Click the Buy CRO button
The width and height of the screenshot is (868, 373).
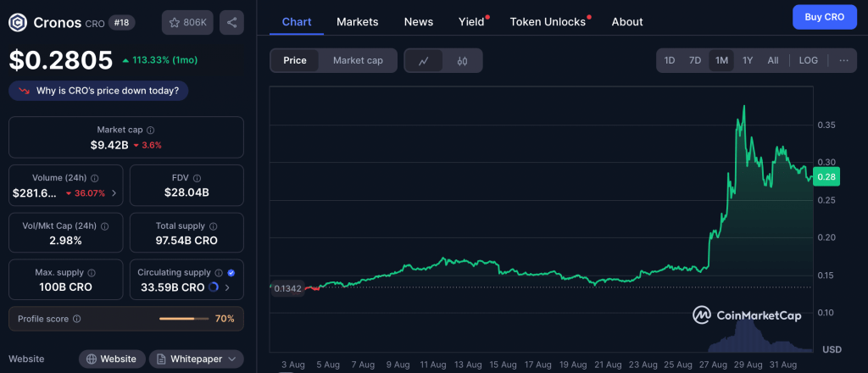point(824,17)
